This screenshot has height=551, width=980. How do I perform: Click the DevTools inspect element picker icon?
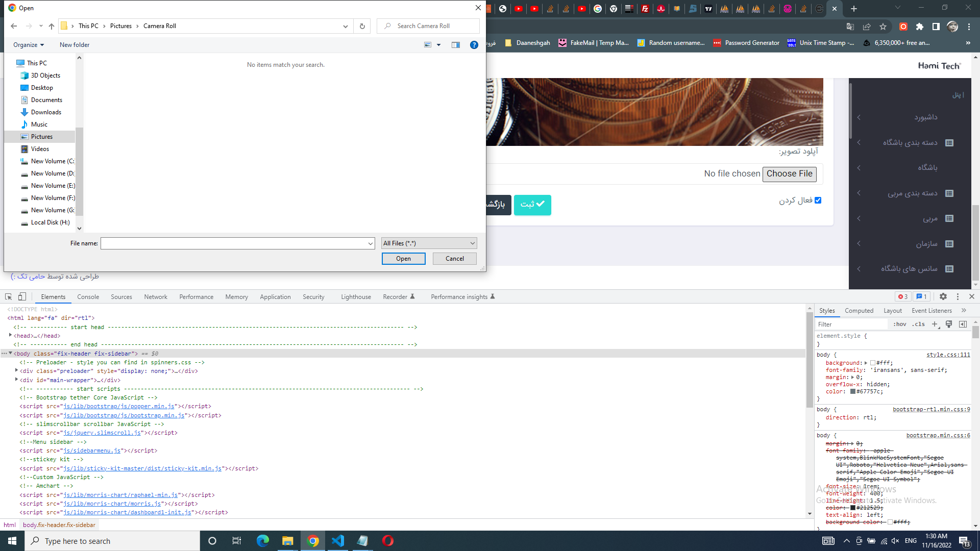point(9,296)
